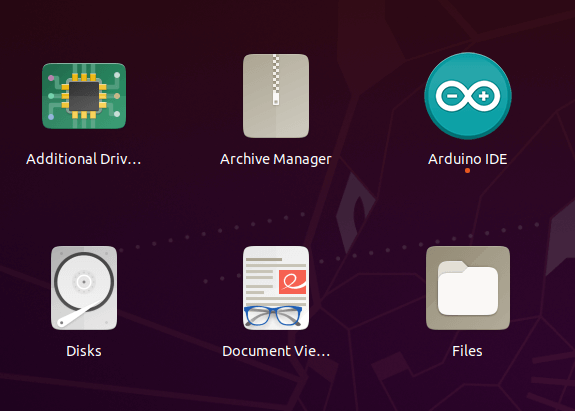The image size is (575, 411).
Task: Click the minus sign in Arduino logo
Action: [x=452, y=96]
